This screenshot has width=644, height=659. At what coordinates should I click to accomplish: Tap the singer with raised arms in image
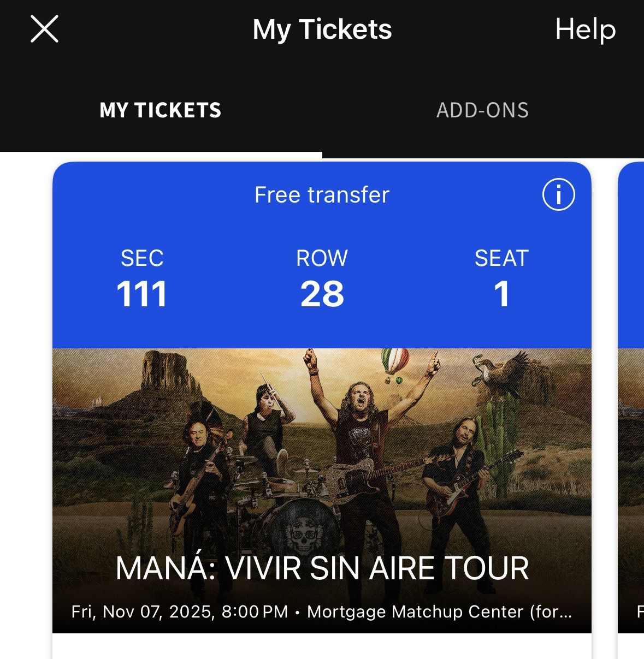[361, 415]
